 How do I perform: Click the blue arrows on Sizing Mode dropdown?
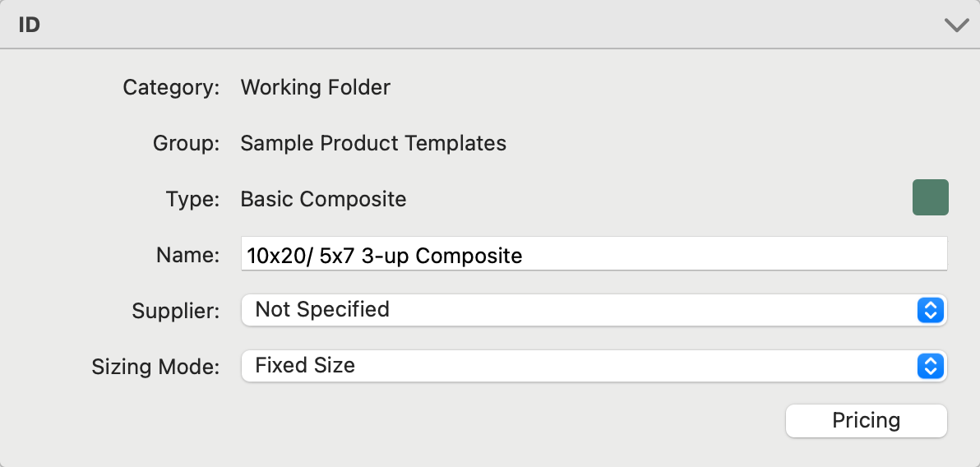coord(930,366)
